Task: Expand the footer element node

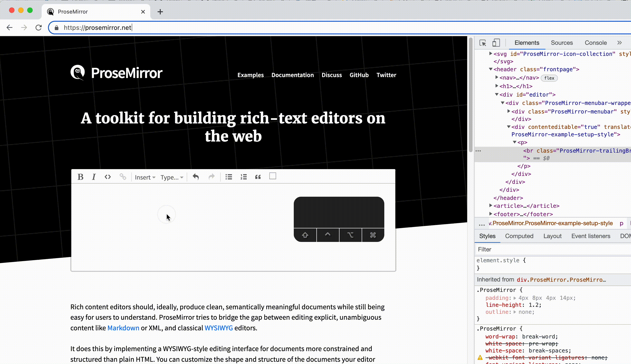Action: pos(491,214)
